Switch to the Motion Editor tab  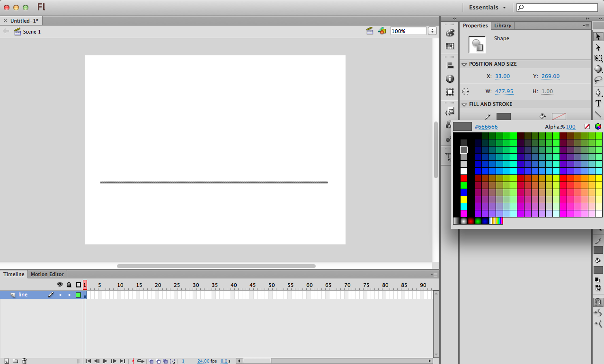tap(47, 274)
